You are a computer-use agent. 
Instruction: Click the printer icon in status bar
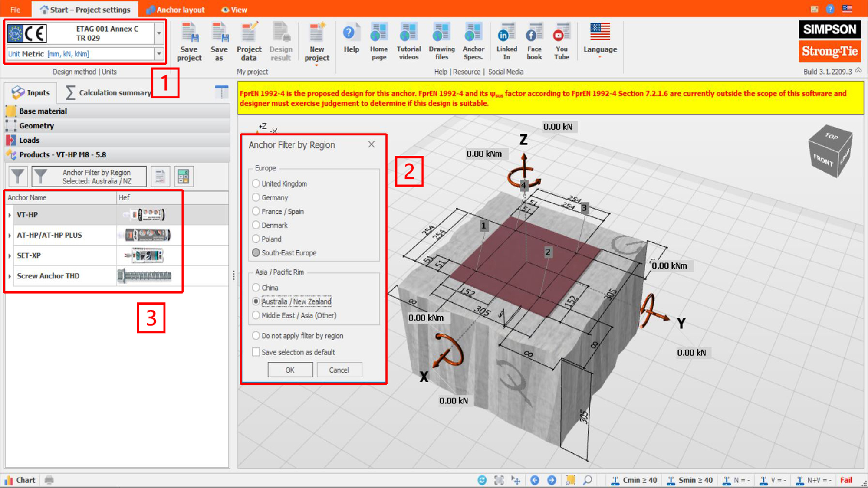[x=49, y=480]
